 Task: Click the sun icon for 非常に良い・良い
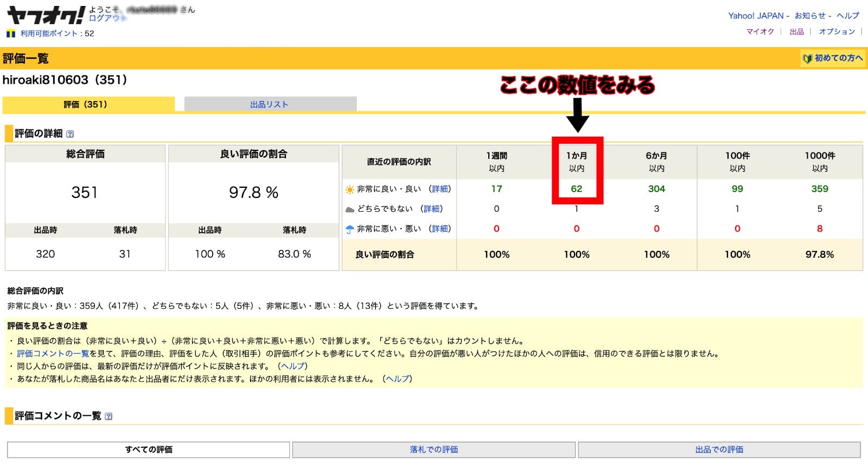pyautogui.click(x=350, y=189)
